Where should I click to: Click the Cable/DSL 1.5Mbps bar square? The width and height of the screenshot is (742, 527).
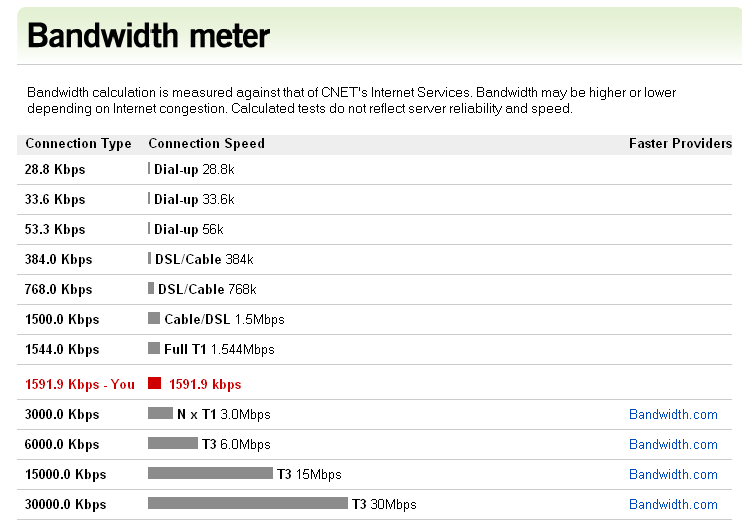point(154,318)
